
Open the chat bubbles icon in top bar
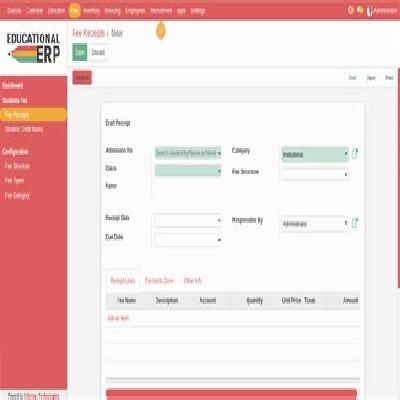point(360,10)
